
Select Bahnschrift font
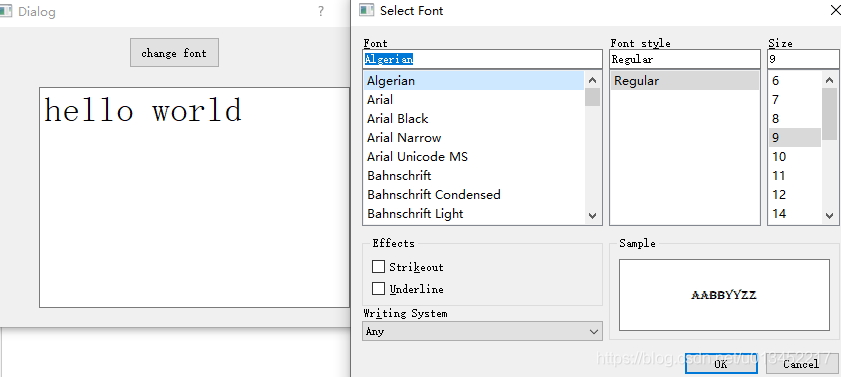point(474,175)
